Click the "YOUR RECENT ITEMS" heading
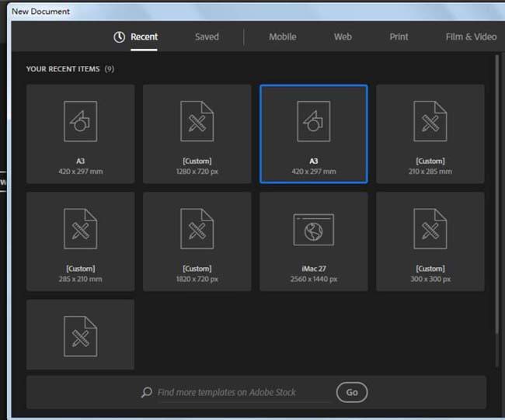 click(63, 69)
